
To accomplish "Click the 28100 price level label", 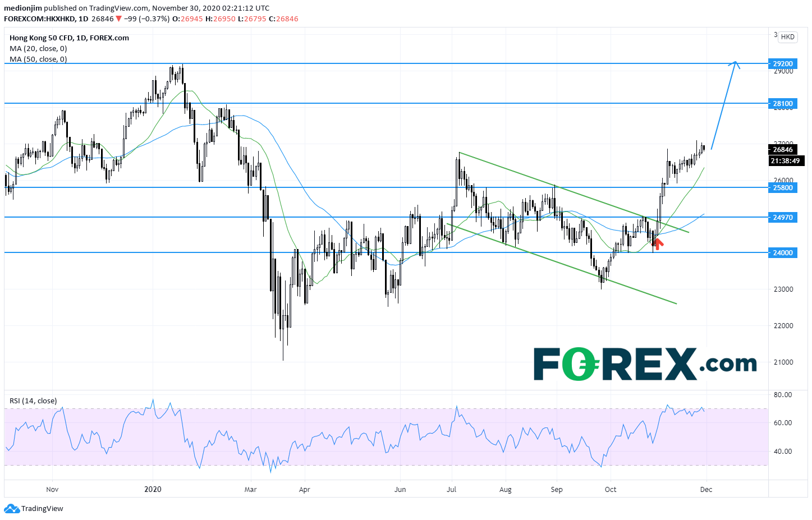I will click(x=783, y=103).
